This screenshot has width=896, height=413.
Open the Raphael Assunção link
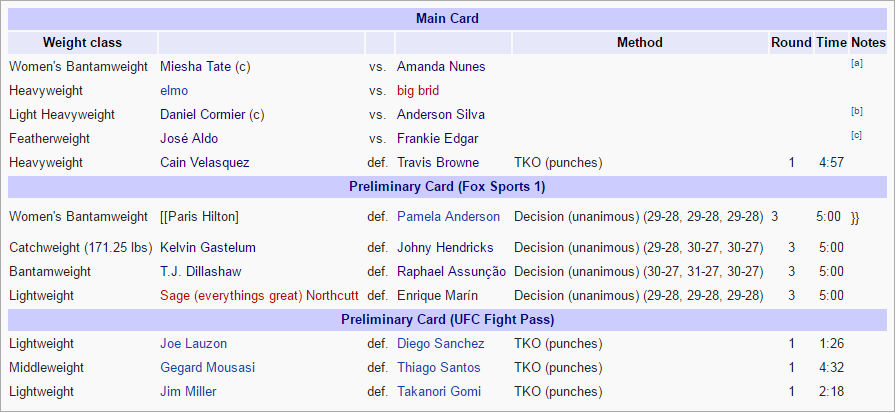coord(451,272)
